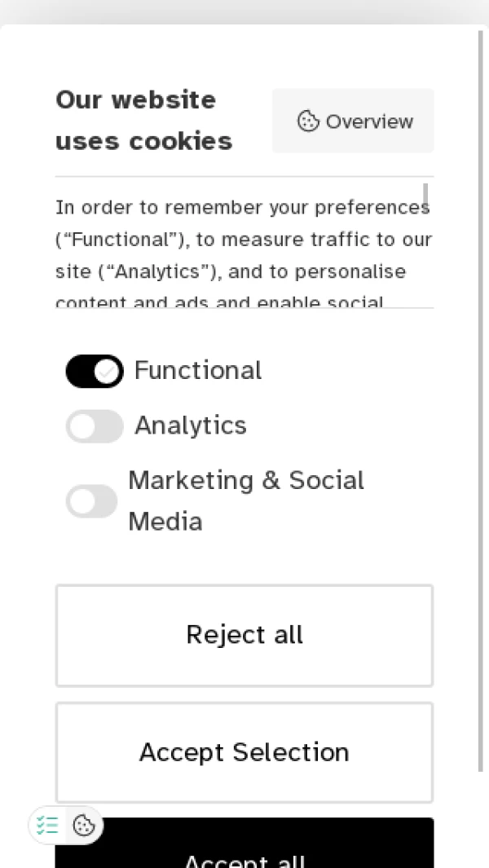Click the "Analytics" toggle label text

191,425
